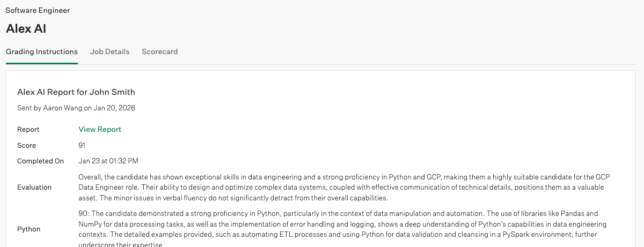
Task: Click the Software Engineer job title
Action: (38, 10)
